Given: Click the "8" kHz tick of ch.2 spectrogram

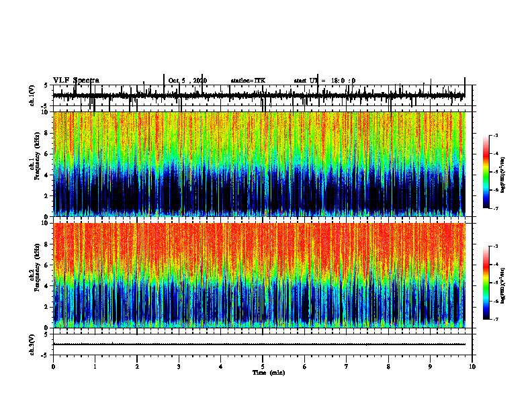Looking at the screenshot, I should pyautogui.click(x=47, y=244).
